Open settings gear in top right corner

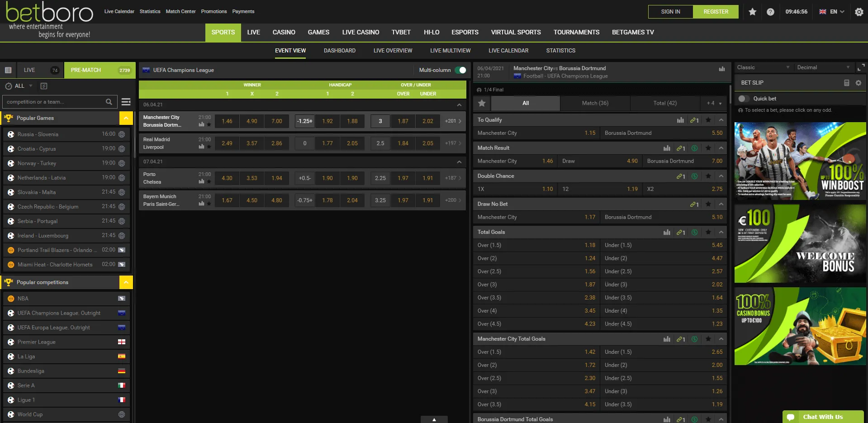click(859, 12)
